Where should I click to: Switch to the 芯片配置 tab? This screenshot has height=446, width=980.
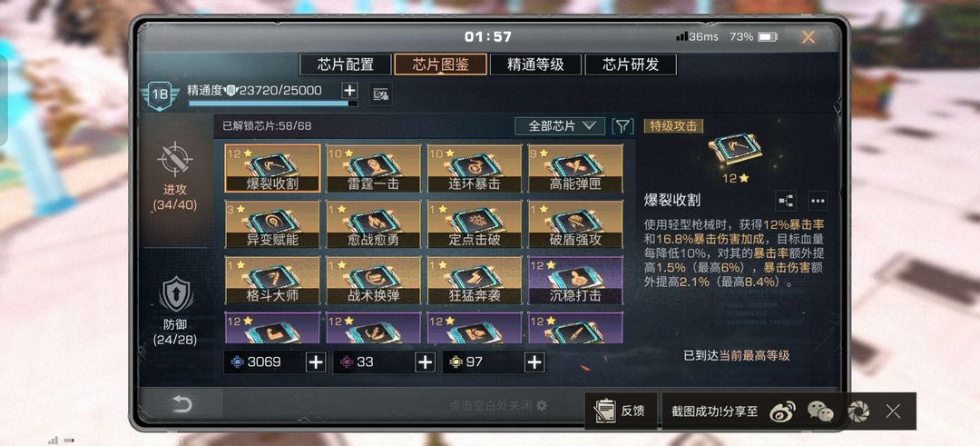(x=346, y=64)
